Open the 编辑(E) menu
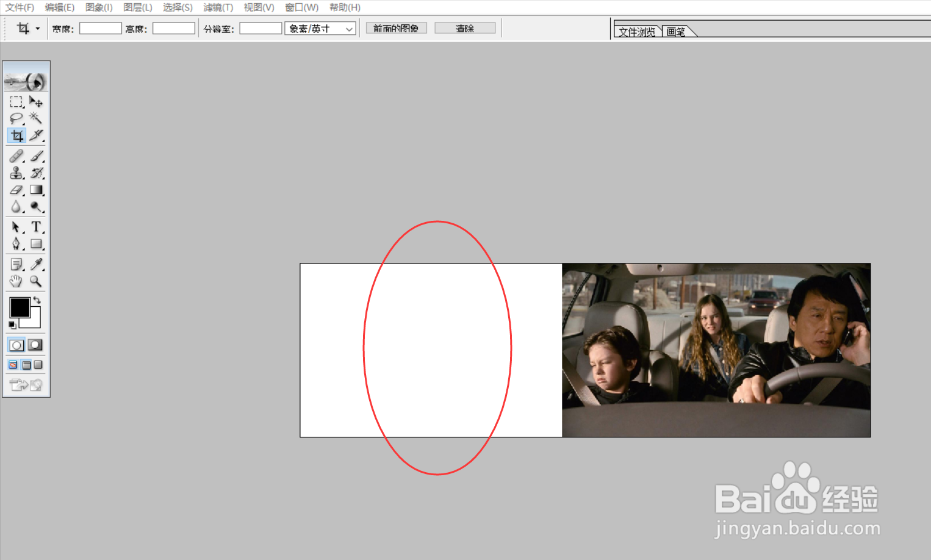 (x=60, y=7)
